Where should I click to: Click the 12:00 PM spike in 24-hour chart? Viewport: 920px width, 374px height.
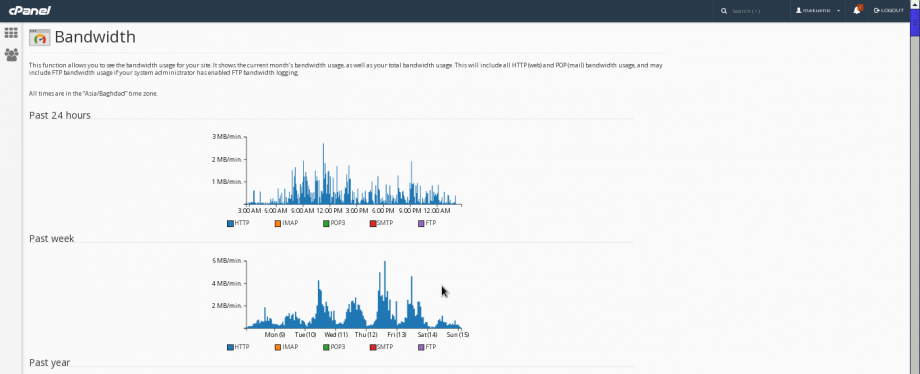(323, 174)
